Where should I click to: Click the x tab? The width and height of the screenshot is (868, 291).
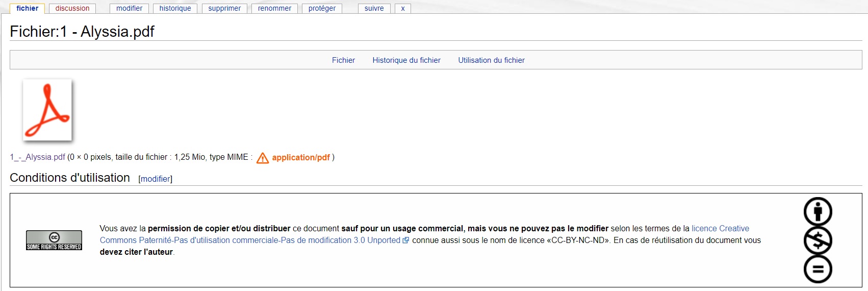pos(403,8)
